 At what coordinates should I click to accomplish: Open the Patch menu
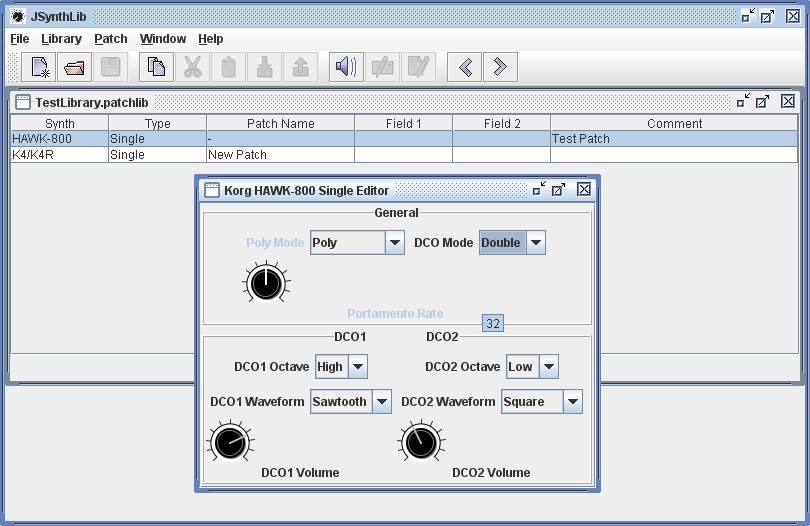(110, 38)
